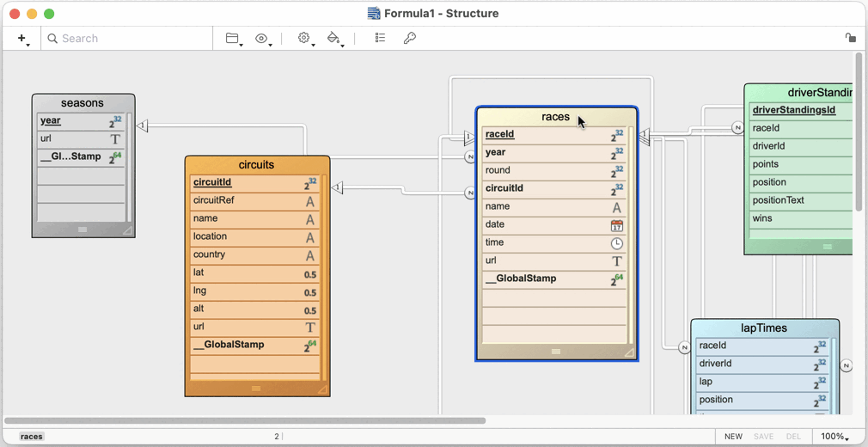Image resolution: width=868 pixels, height=447 pixels.
Task: Click bottom collapse handle of seasons table
Action: tap(83, 230)
